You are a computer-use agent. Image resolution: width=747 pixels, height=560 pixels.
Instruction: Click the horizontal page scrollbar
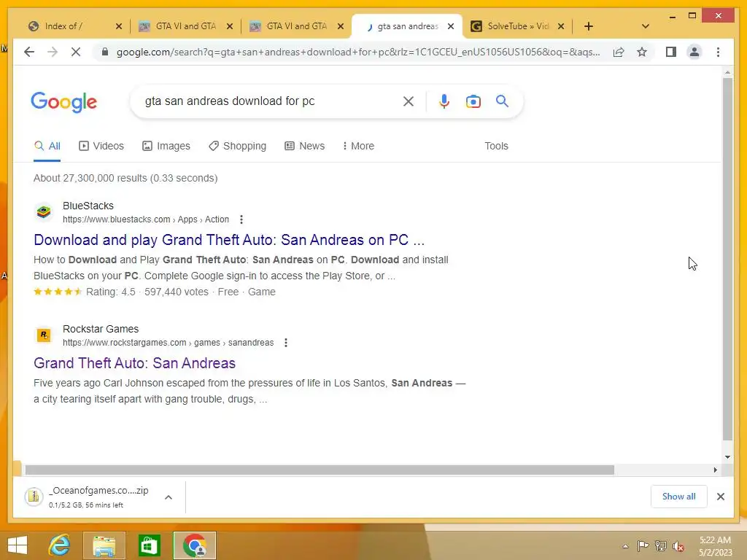[320, 470]
